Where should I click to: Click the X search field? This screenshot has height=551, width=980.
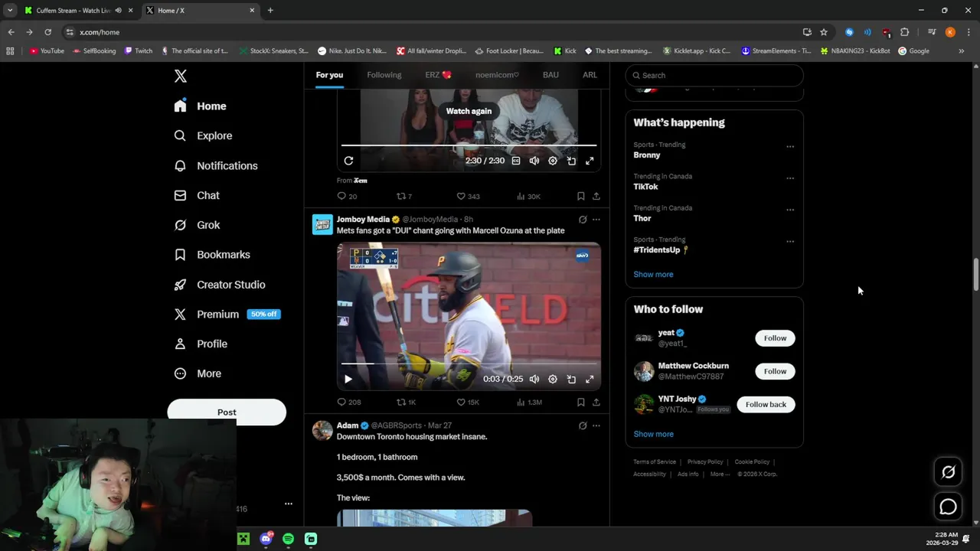[x=714, y=75]
